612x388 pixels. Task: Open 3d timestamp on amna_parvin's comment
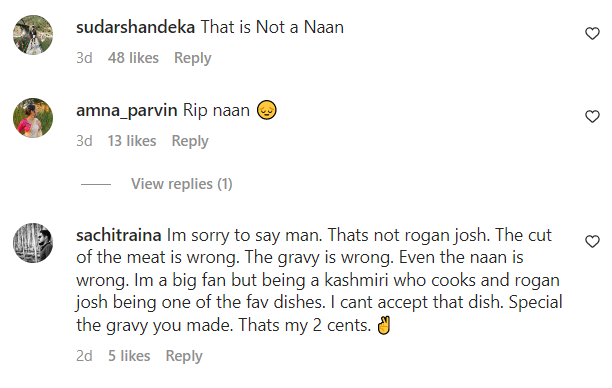pos(84,141)
